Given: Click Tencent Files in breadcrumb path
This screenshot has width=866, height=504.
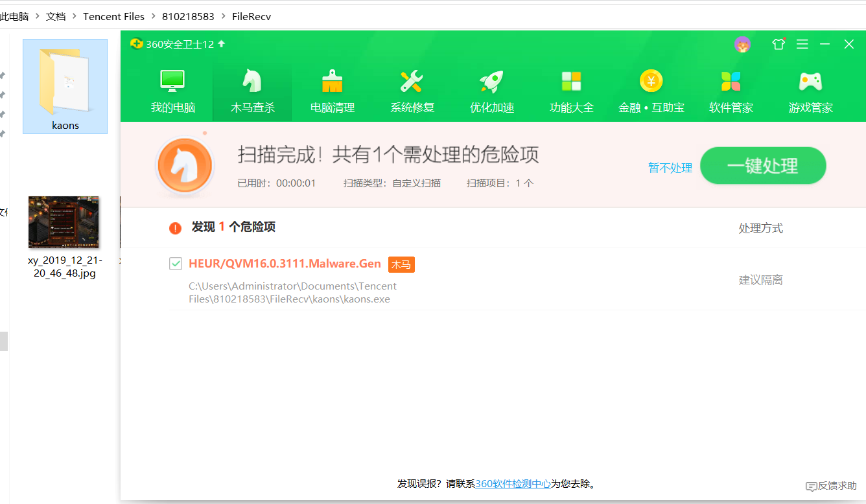Looking at the screenshot, I should 113,16.
